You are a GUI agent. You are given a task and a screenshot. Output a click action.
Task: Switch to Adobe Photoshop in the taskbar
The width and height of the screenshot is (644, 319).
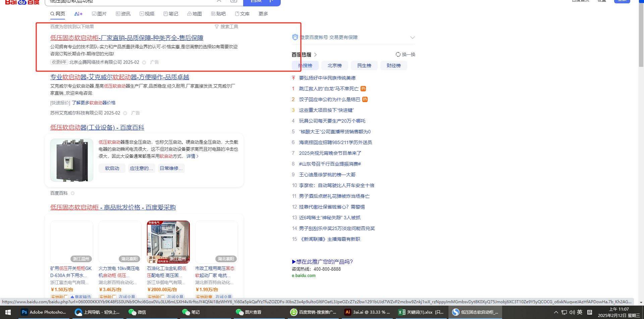click(44, 312)
